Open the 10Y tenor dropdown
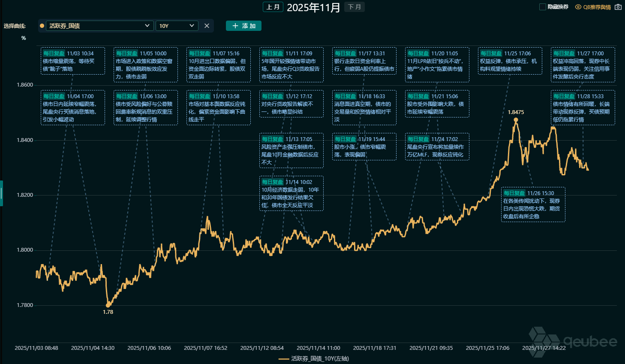 pyautogui.click(x=177, y=26)
